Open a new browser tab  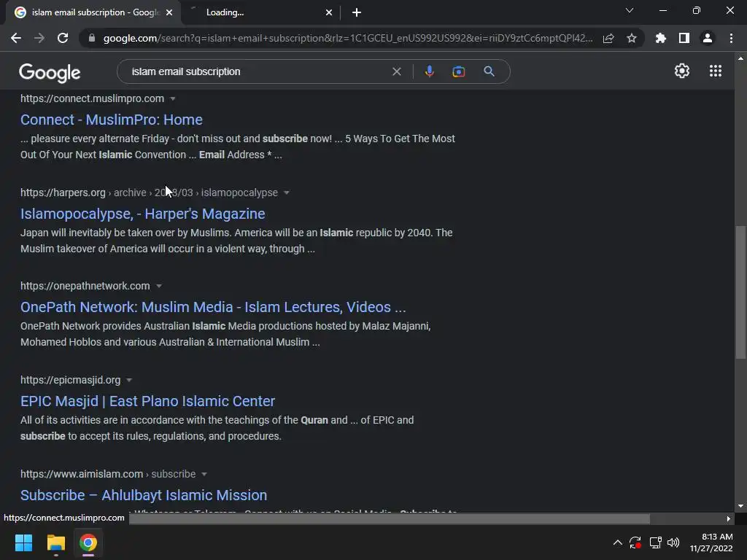click(x=356, y=12)
